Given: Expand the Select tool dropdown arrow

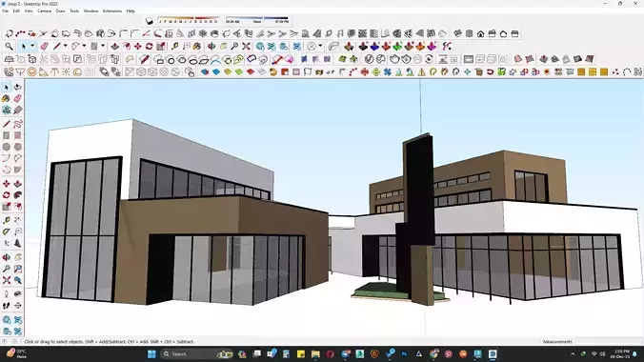Looking at the screenshot, I should (32, 47).
